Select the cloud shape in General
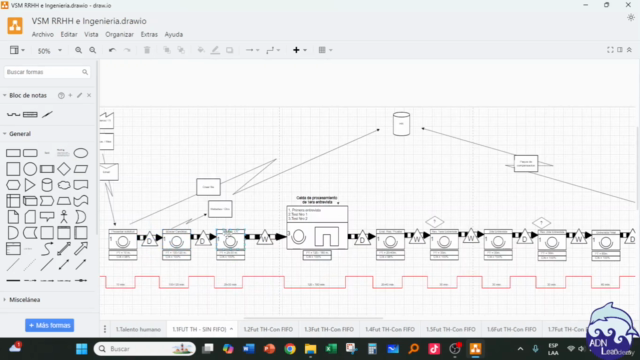640x360 pixels. [64, 185]
